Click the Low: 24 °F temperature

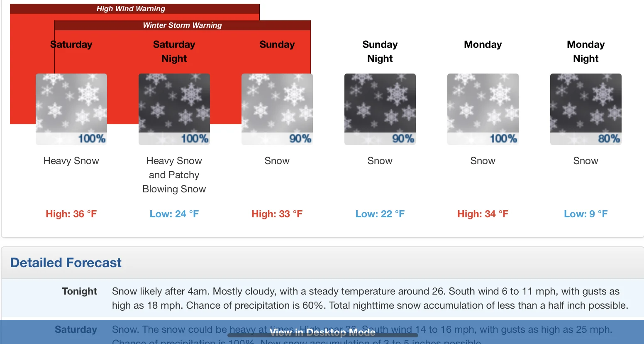[174, 214]
